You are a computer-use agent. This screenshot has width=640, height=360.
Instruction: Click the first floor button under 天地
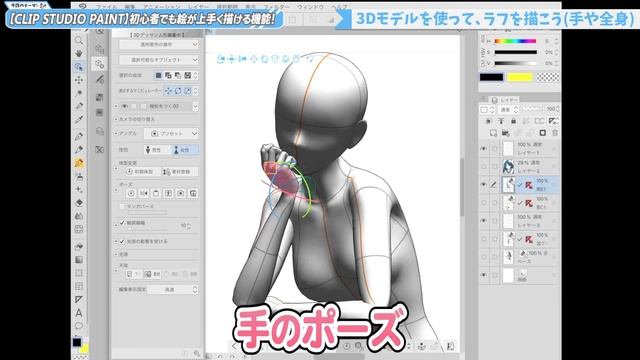coord(133,274)
